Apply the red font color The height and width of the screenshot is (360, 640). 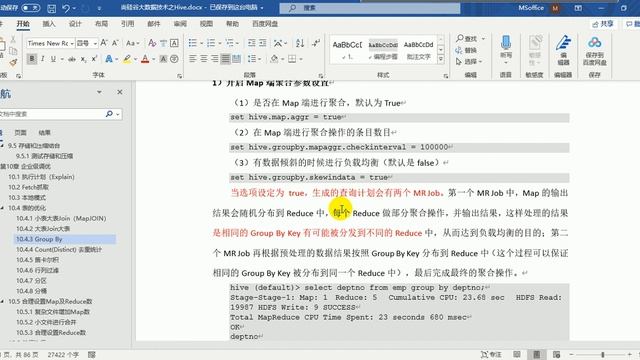pyautogui.click(x=145, y=59)
